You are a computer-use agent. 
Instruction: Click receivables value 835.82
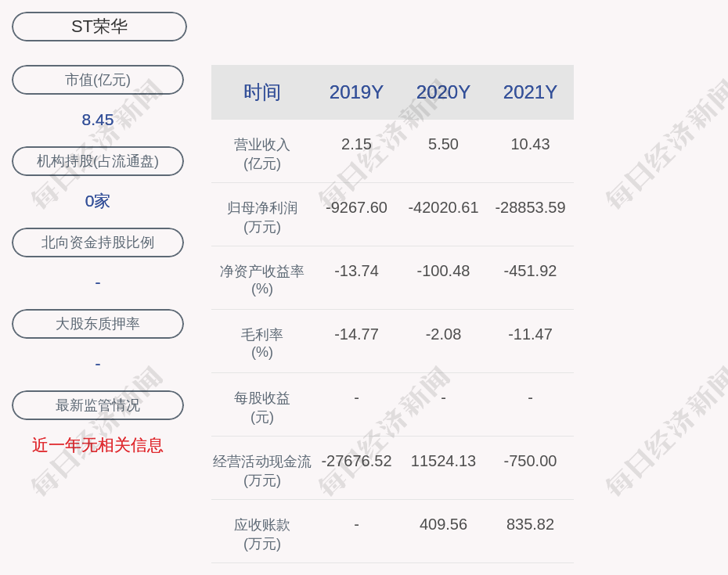(530, 524)
